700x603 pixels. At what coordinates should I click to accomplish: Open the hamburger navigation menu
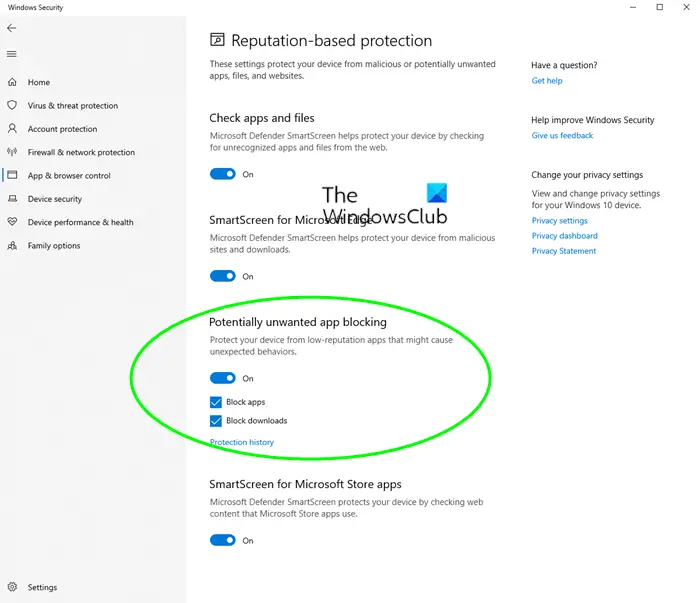(12, 54)
